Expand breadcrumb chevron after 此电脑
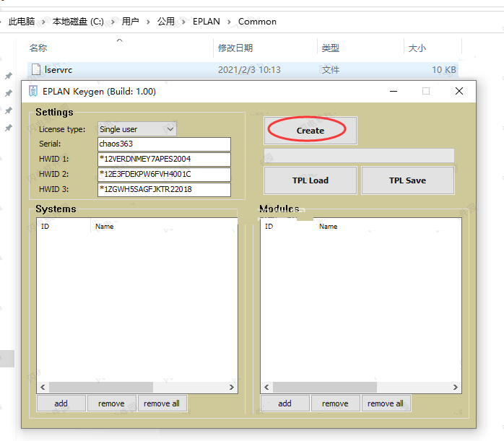This screenshot has width=504, height=441. point(43,22)
